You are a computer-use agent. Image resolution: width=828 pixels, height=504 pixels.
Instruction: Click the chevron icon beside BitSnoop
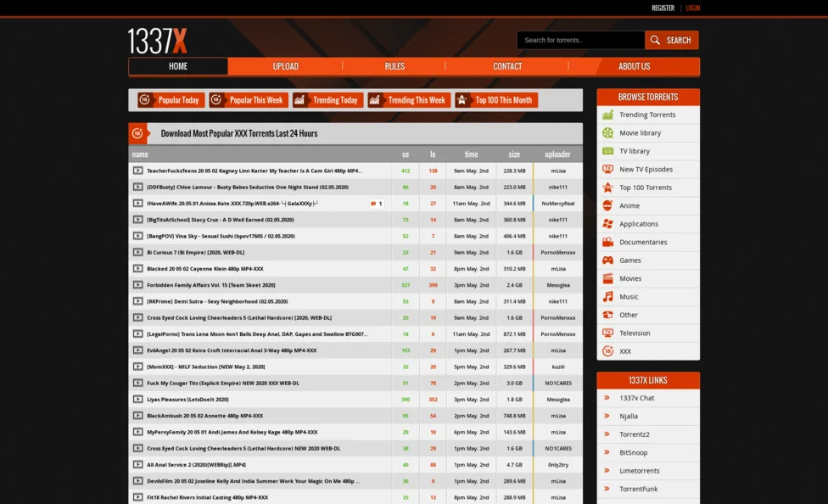click(x=607, y=452)
